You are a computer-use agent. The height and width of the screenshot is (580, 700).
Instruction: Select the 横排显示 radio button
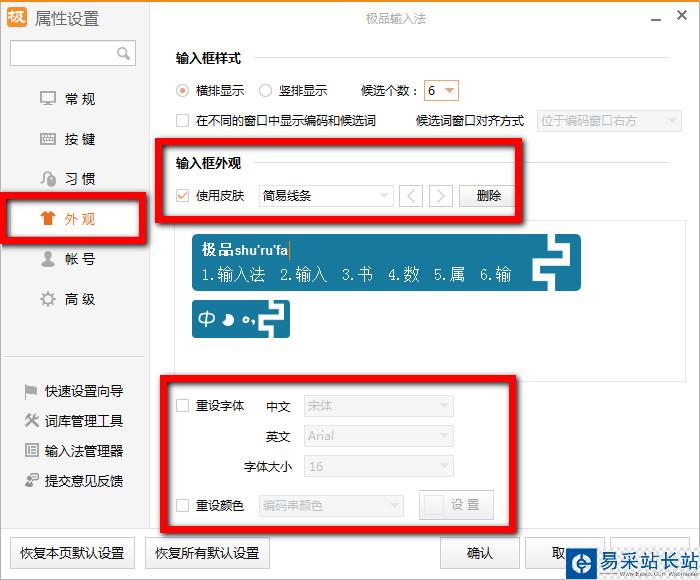pyautogui.click(x=182, y=91)
